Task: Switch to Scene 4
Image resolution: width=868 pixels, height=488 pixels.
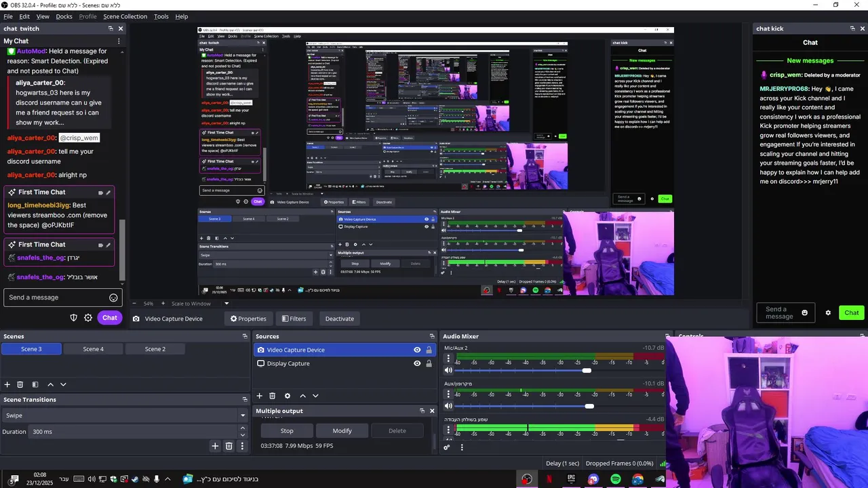Action: tap(93, 349)
